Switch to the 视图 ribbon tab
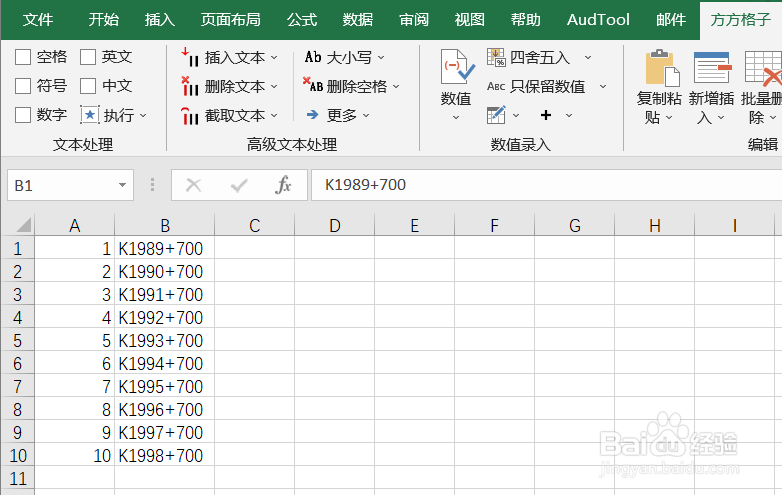 tap(470, 20)
